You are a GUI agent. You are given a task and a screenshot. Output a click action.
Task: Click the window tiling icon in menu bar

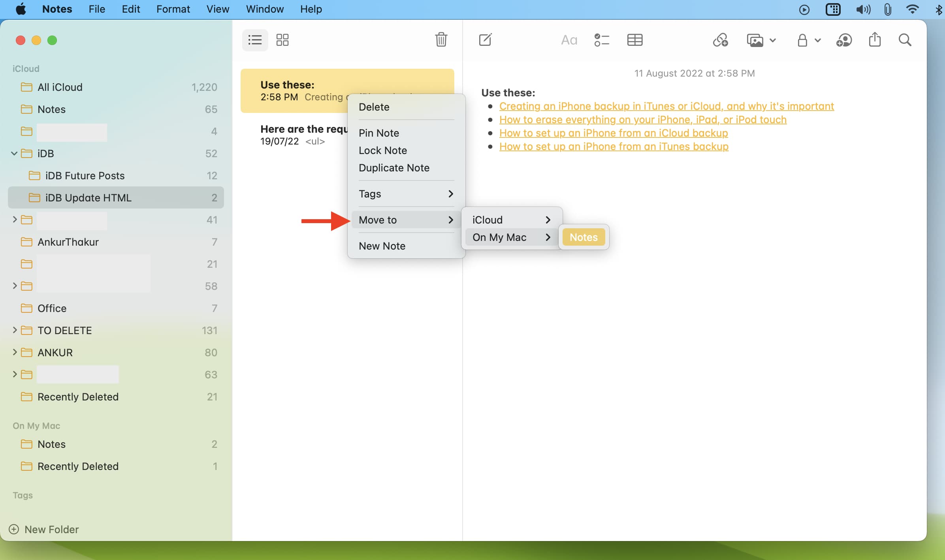833,9
